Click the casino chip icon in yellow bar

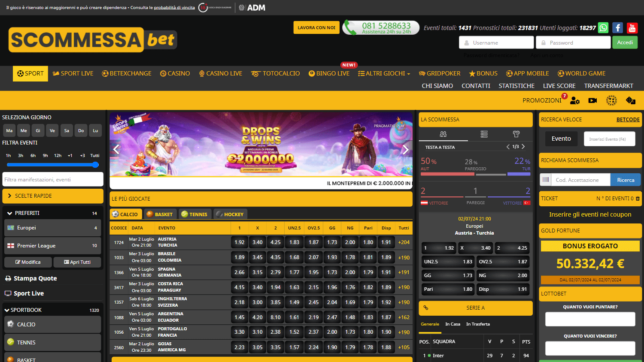pyautogui.click(x=611, y=100)
